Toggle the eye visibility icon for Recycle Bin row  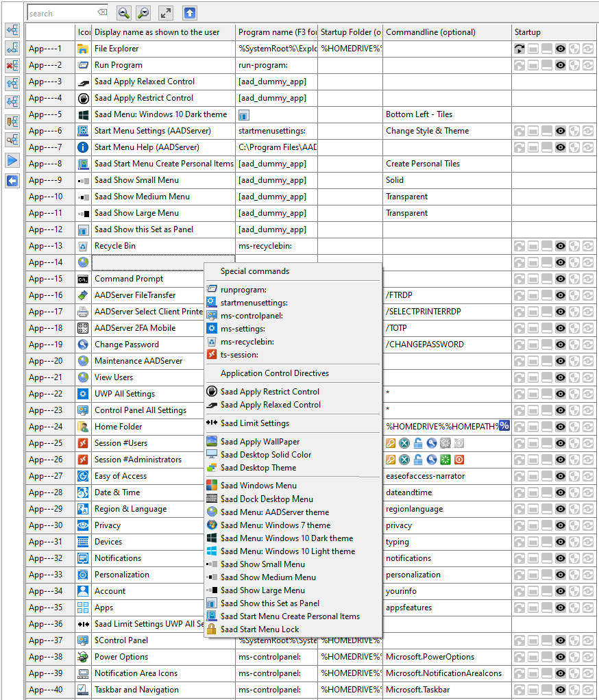click(x=561, y=246)
